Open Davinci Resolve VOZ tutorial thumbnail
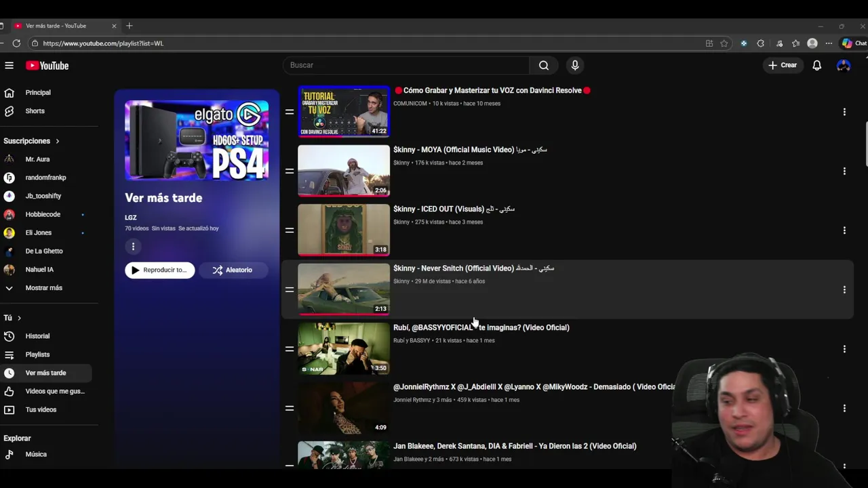Viewport: 868px width, 488px height. 344,111
